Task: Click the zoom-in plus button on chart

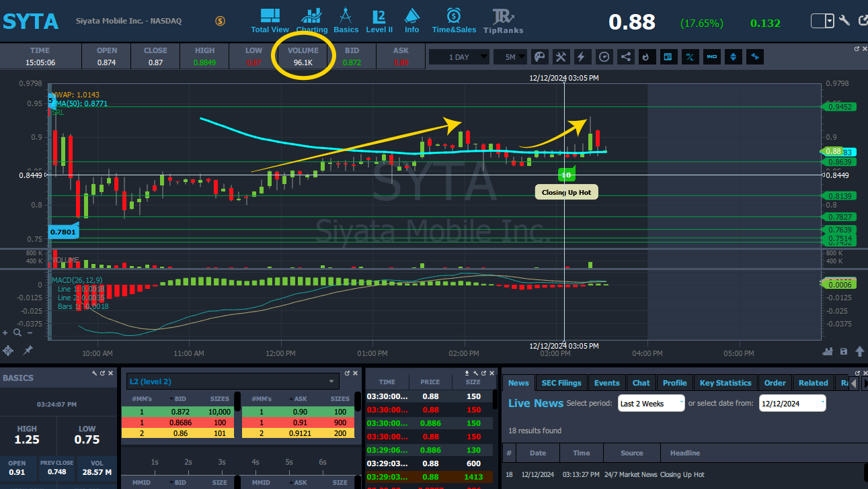Action: click(x=6, y=332)
